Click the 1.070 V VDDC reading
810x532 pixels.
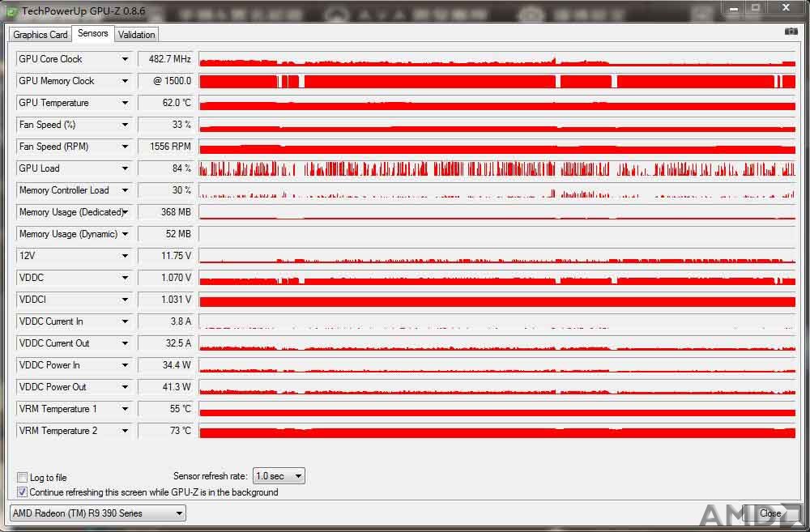(166, 278)
